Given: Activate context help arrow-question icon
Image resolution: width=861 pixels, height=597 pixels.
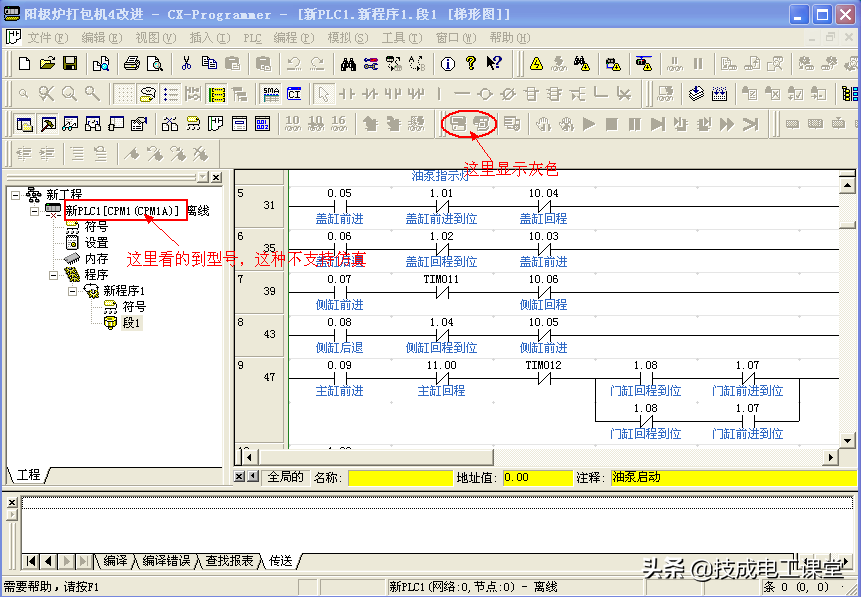Looking at the screenshot, I should (494, 64).
